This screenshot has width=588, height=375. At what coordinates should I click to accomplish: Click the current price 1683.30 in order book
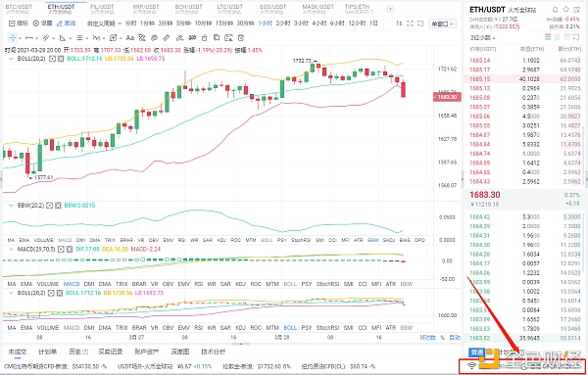click(485, 195)
